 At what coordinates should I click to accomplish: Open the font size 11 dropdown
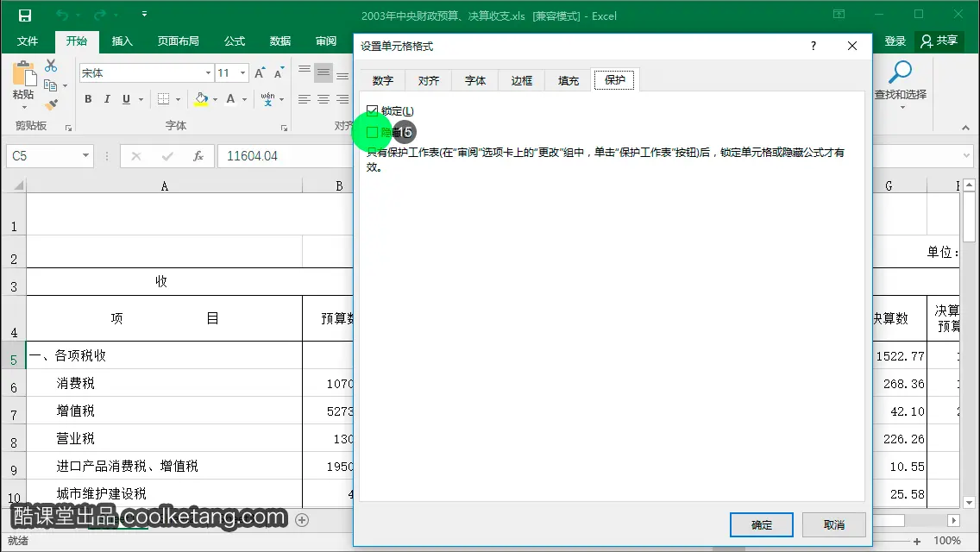point(243,73)
